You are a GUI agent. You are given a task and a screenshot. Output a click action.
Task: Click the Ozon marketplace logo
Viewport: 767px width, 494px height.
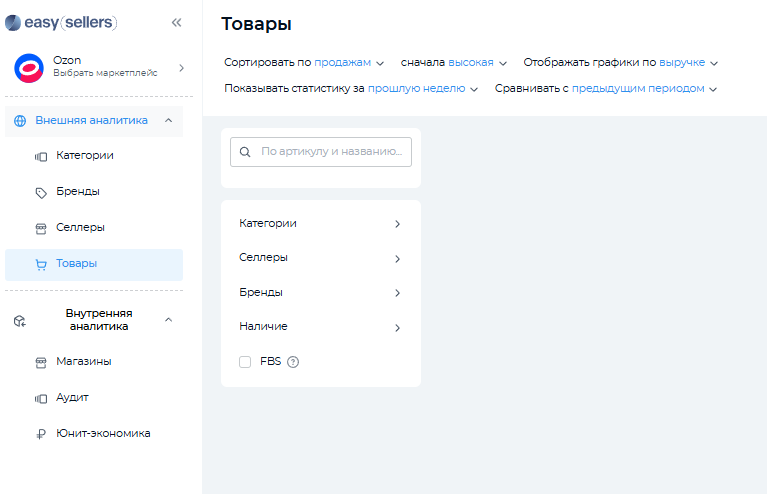(x=29, y=68)
